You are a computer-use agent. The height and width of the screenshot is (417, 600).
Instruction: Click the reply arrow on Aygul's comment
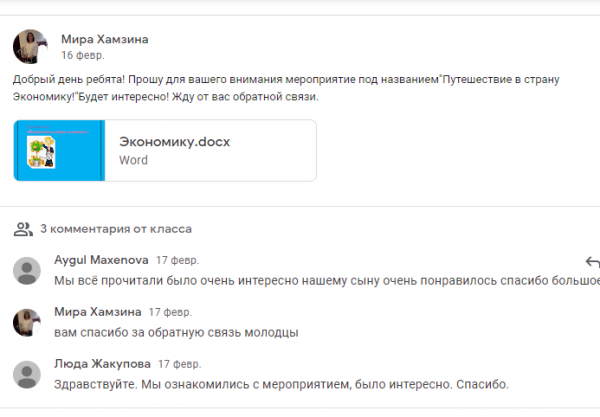(592, 263)
